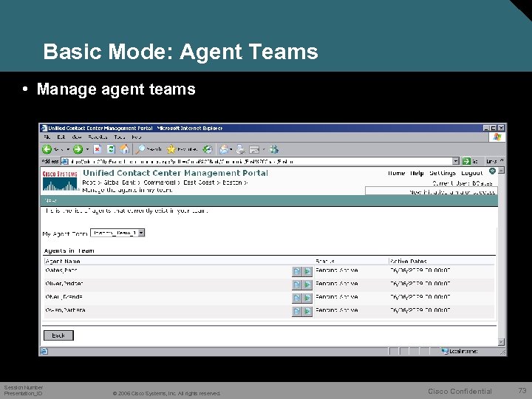Click the Home house toolbar icon
This screenshot has height=399, width=532.
125,149
